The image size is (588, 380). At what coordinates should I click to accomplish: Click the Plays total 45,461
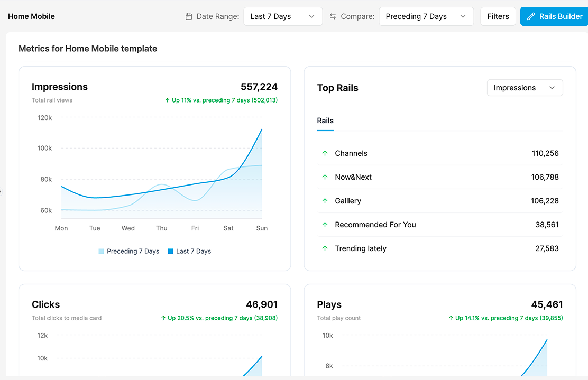(547, 304)
